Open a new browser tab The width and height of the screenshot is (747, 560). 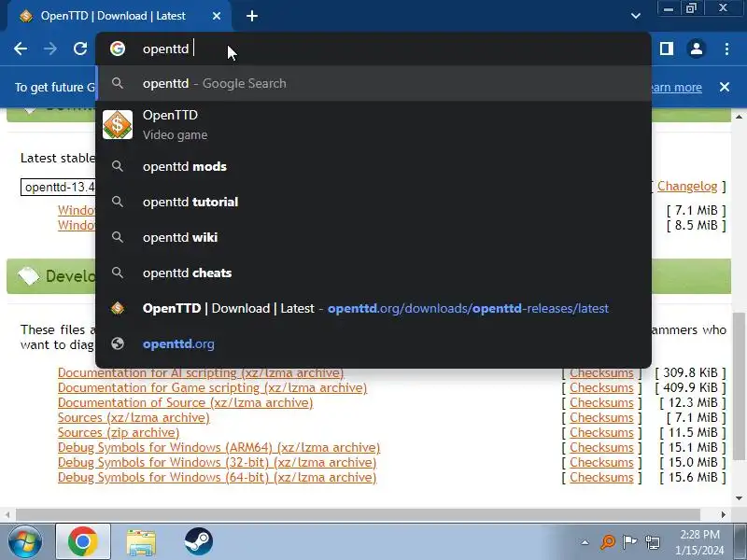click(252, 16)
